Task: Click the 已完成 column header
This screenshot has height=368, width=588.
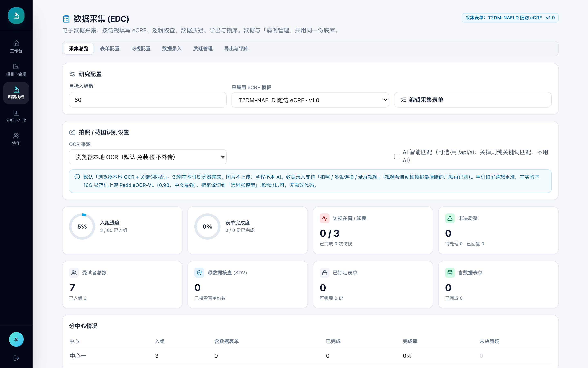Action: pos(333,341)
